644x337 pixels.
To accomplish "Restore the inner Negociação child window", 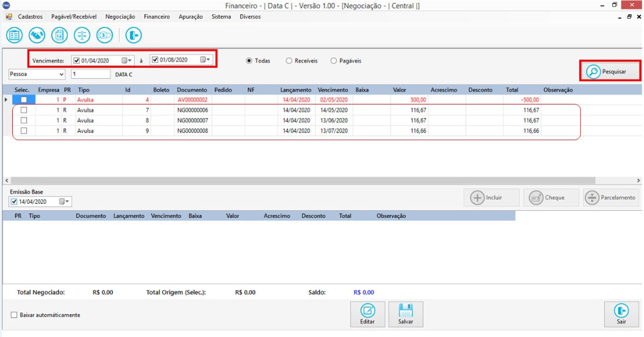I will pos(629,17).
